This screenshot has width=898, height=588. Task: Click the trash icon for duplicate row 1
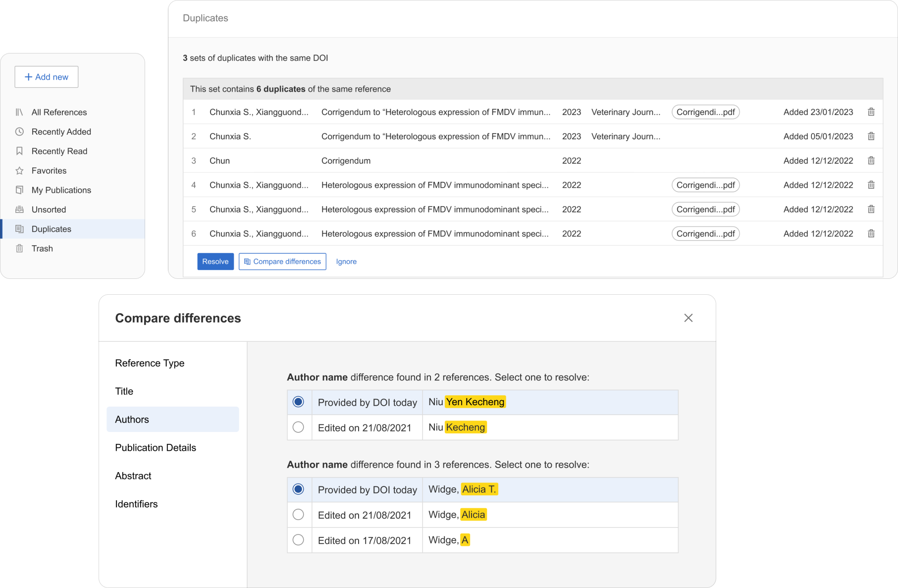click(x=871, y=112)
